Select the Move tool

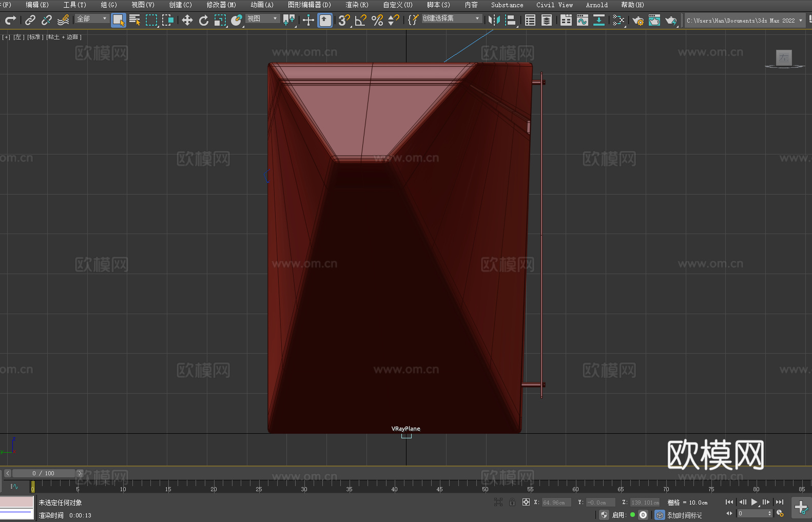point(187,20)
